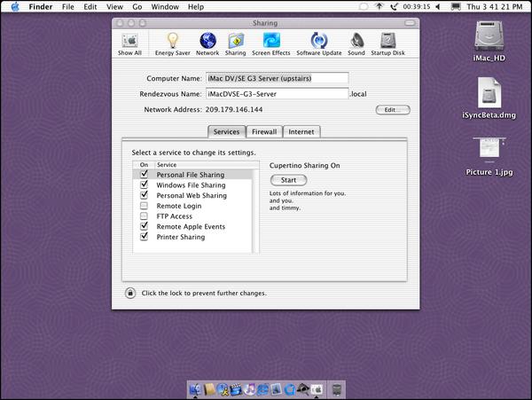Uncheck Remote Apple Events checkbox
Screen dimensions: 532x400
coord(145,226)
